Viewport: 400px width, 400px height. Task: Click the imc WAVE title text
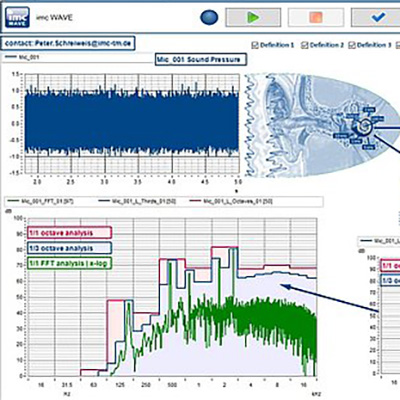54,17
